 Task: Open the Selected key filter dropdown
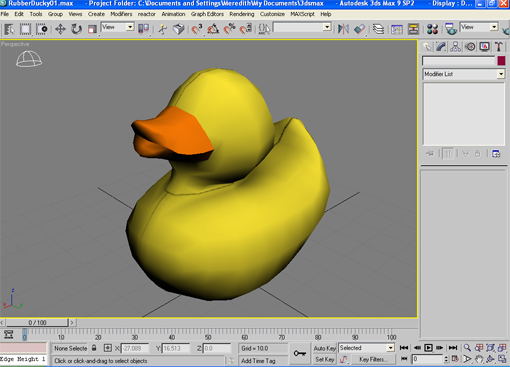(x=366, y=348)
